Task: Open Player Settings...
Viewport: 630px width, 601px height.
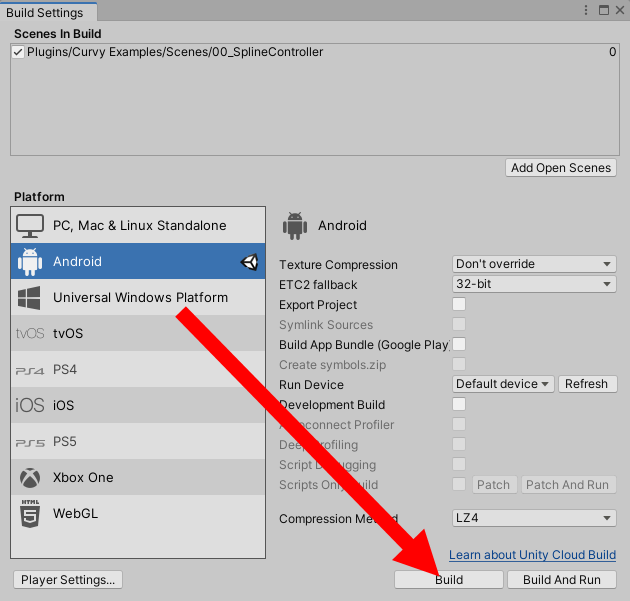Action: [x=68, y=580]
